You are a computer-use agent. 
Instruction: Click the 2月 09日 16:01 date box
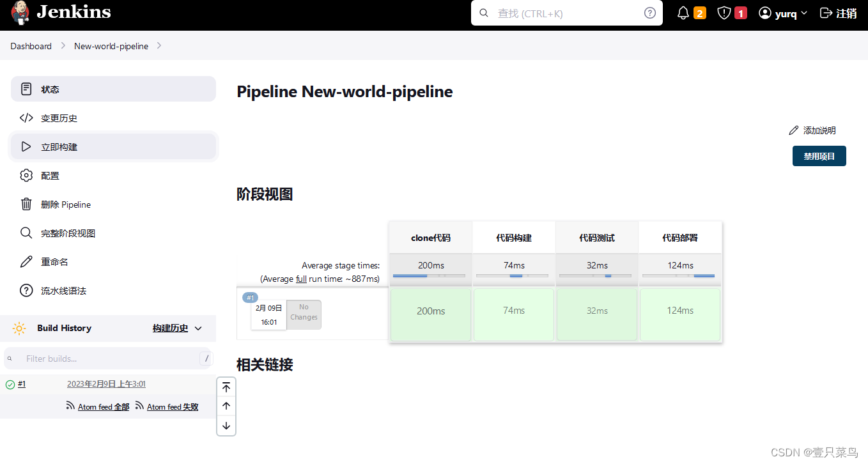point(269,314)
